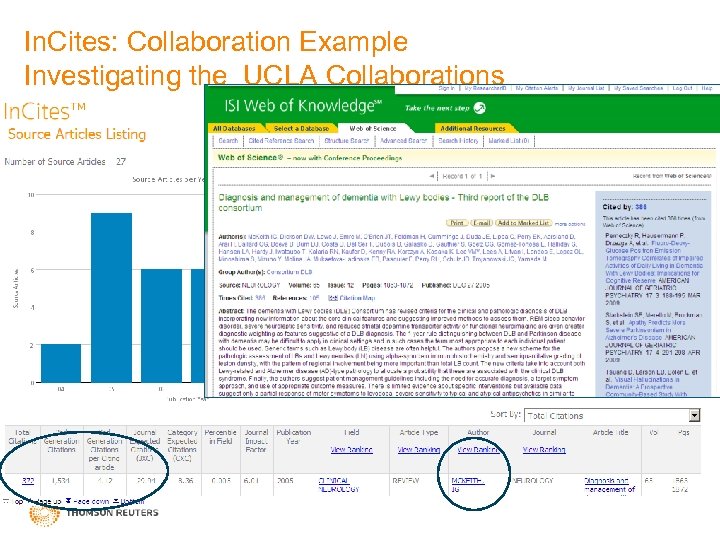This screenshot has width=720, height=540.
Task: Click the Print button
Action: click(457, 223)
